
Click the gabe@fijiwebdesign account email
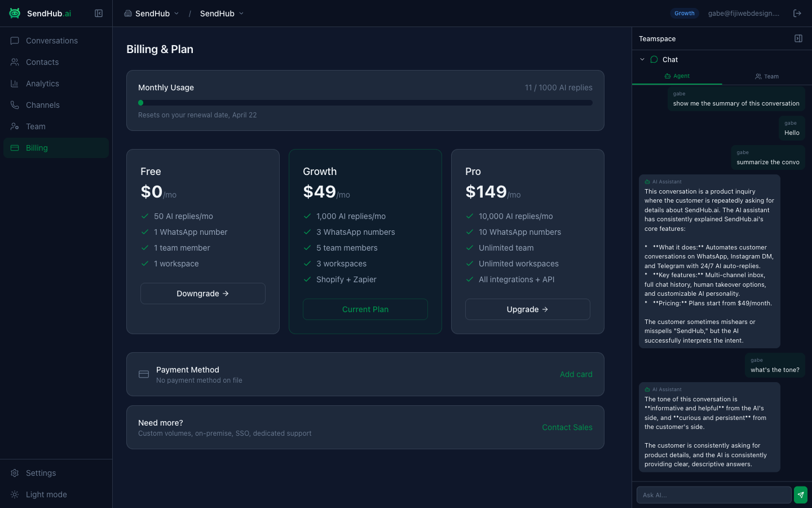point(744,14)
